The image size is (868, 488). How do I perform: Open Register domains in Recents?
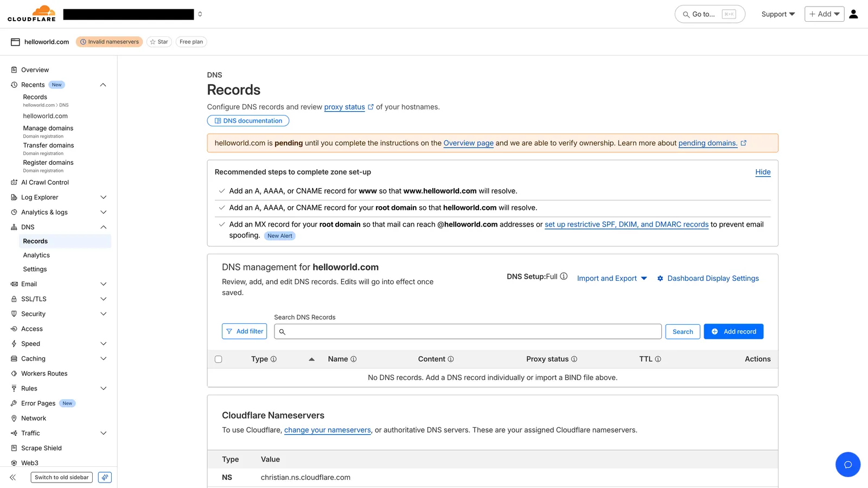48,163
